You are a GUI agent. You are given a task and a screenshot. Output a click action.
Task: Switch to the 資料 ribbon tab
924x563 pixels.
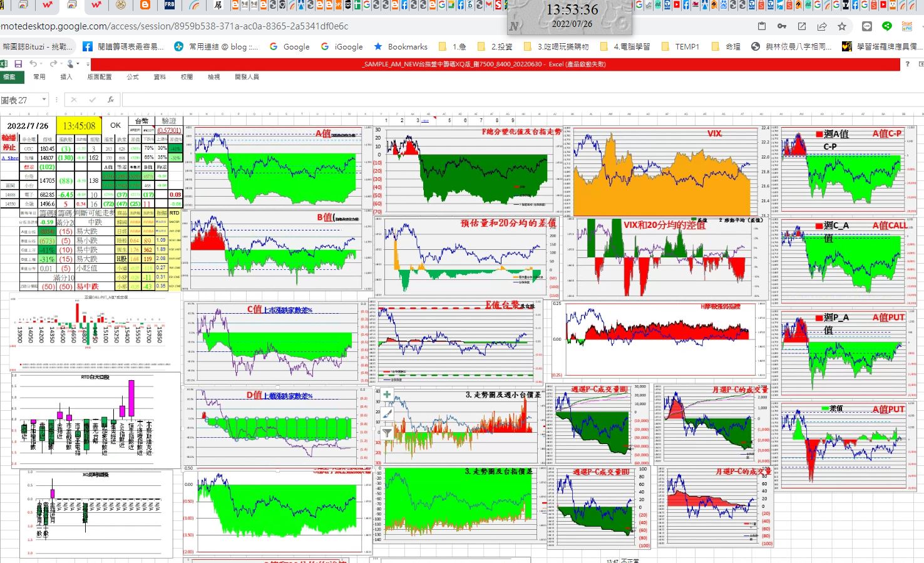tap(160, 77)
